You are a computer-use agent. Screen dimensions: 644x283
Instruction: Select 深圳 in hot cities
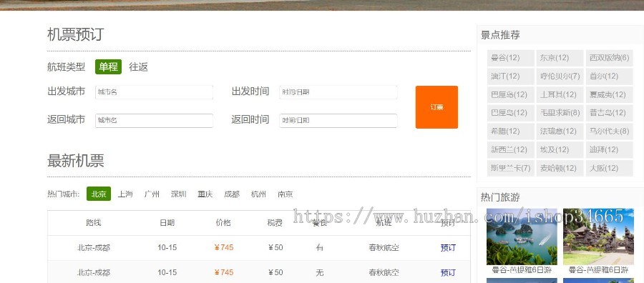click(x=179, y=194)
